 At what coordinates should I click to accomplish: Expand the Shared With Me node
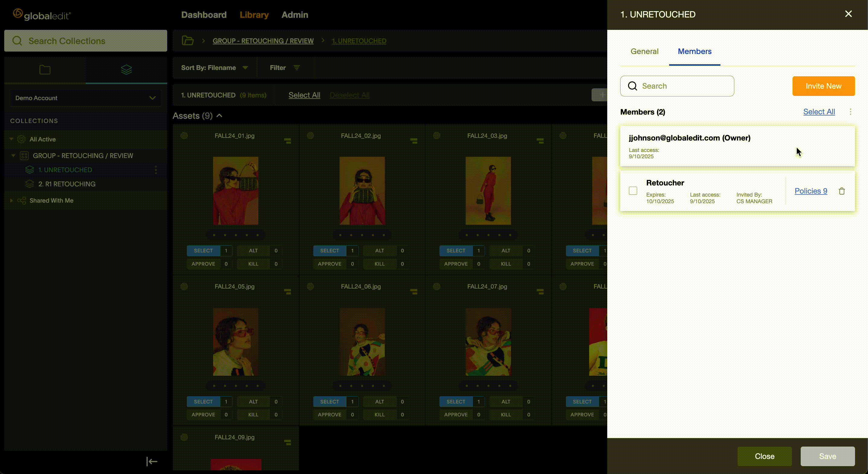[x=11, y=200]
